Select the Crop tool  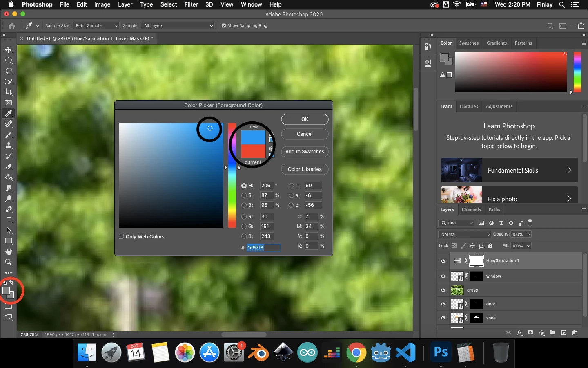click(9, 92)
